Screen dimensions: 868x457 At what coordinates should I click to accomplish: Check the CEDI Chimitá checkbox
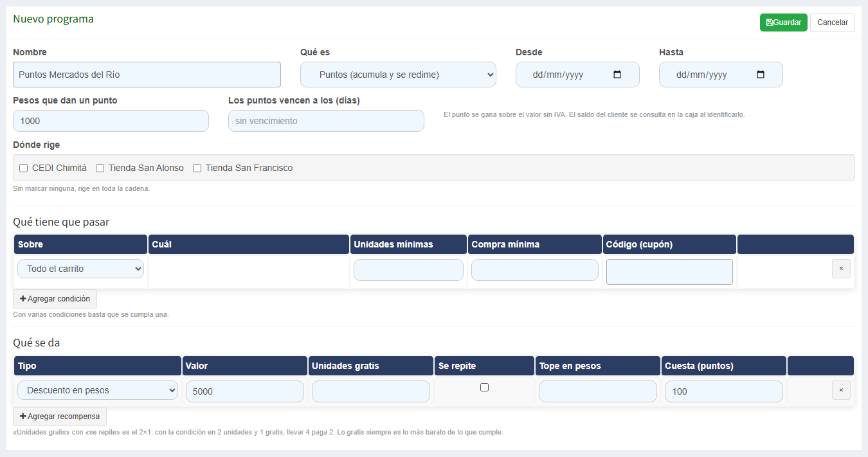tap(24, 168)
